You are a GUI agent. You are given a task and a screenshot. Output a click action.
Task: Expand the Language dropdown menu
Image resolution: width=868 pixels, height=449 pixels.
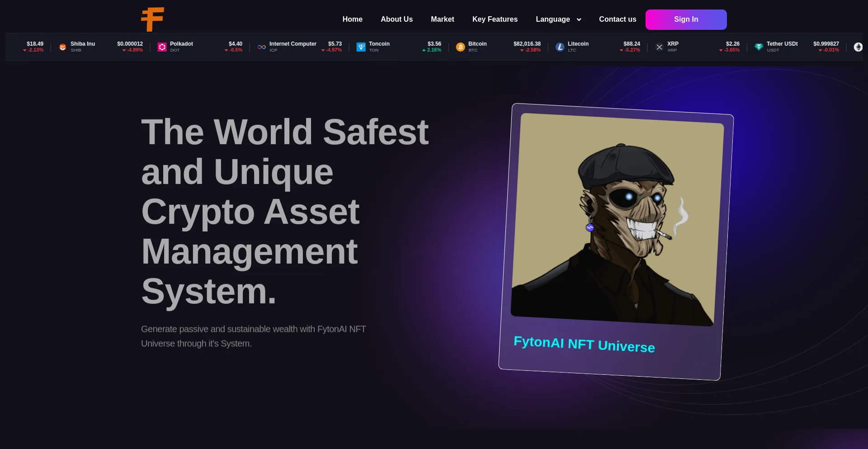(552, 19)
